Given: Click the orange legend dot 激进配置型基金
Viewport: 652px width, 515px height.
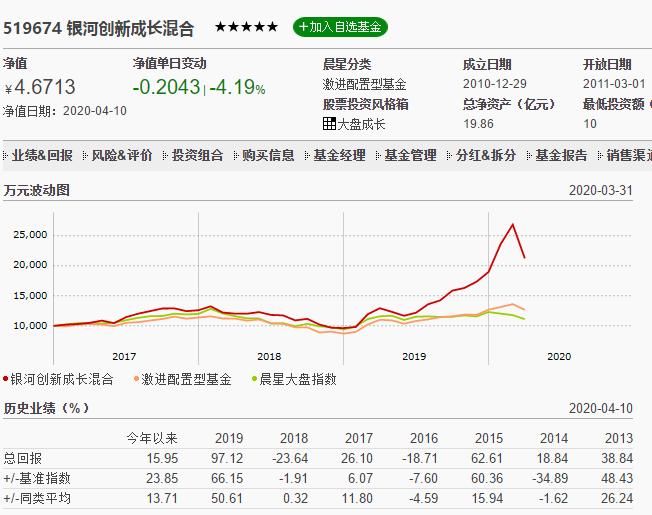Looking at the screenshot, I should pyautogui.click(x=136, y=379).
